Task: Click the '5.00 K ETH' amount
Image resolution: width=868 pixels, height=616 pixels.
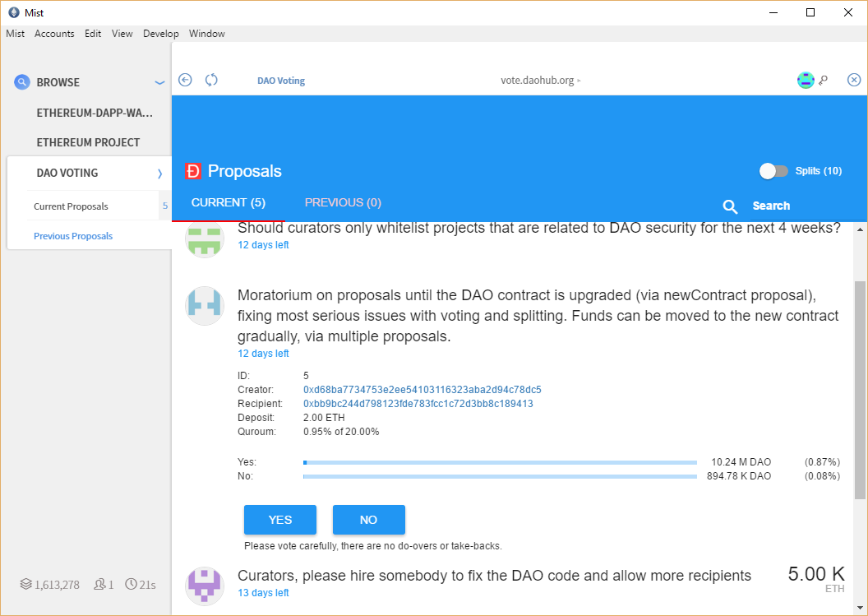Action: coord(816,579)
